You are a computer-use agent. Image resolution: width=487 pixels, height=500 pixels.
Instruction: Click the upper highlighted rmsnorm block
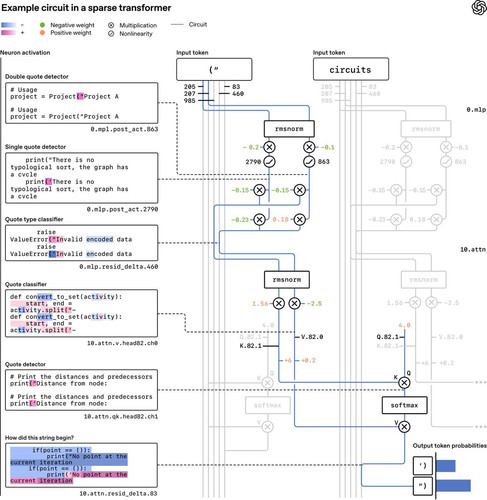[x=289, y=129]
